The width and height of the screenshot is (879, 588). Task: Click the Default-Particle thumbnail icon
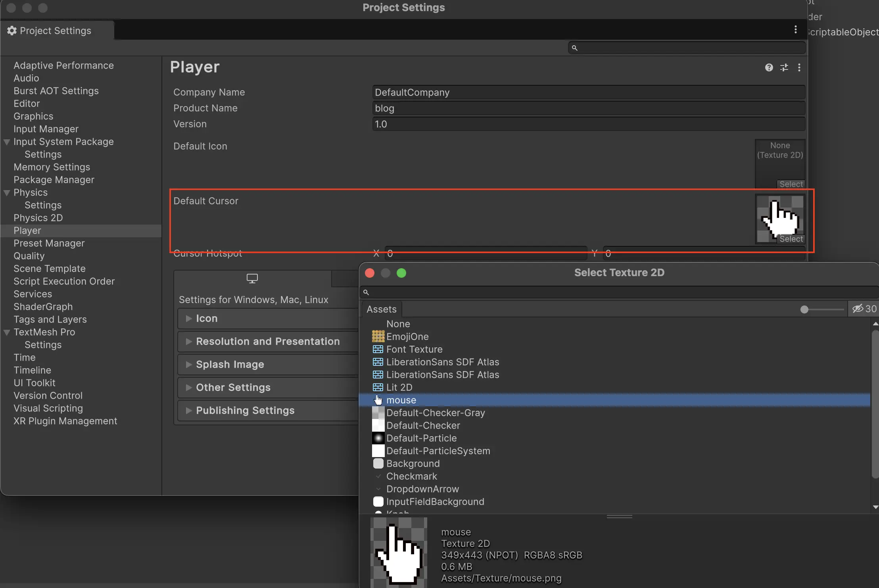[378, 438]
